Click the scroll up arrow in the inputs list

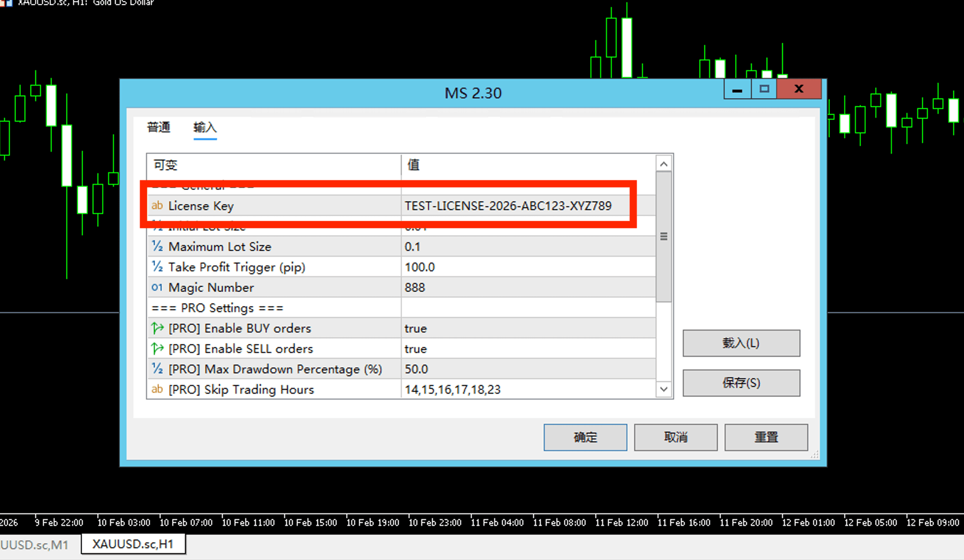tap(663, 164)
